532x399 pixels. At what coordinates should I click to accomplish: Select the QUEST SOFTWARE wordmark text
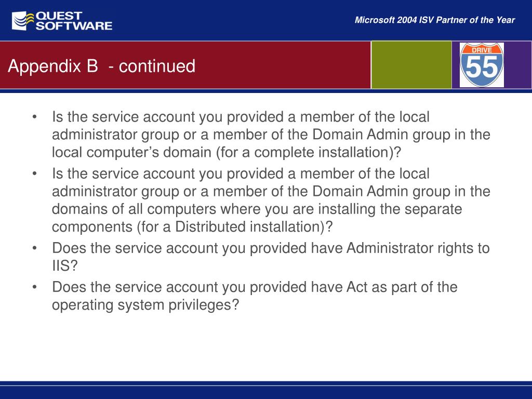click(74, 21)
